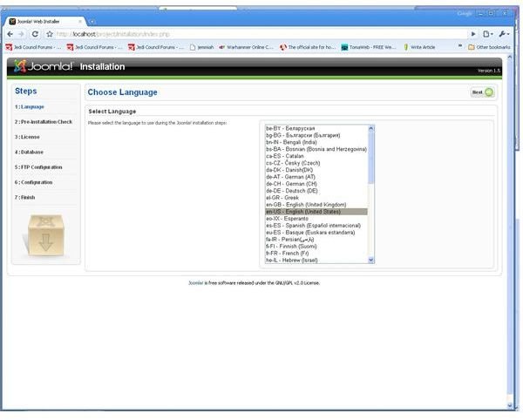Open the page control menu icon
Image resolution: width=523 pixels, height=420 pixels.
coord(487,34)
